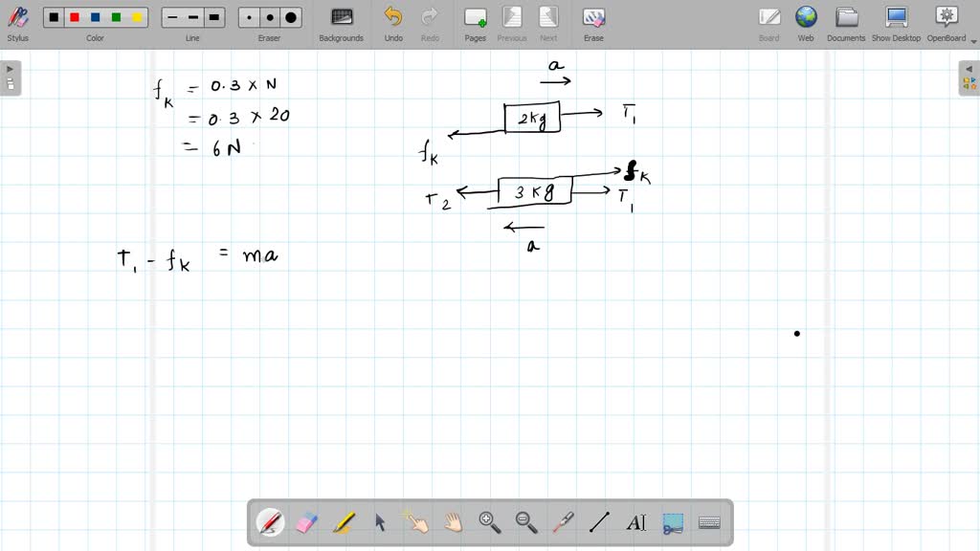Select the Highlighter tool
Viewport: 980px width, 551px height.
pyautogui.click(x=345, y=521)
